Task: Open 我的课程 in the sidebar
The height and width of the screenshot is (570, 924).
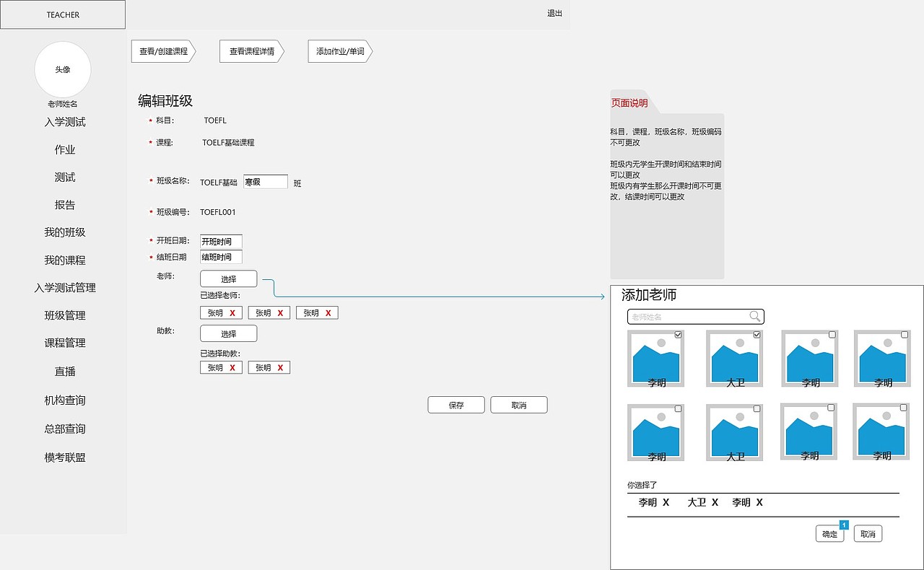Action: (65, 260)
